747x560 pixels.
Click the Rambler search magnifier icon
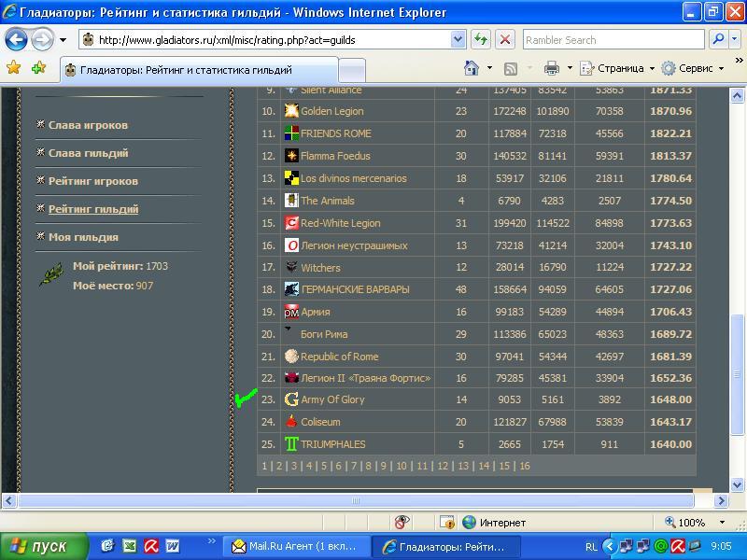[718, 39]
